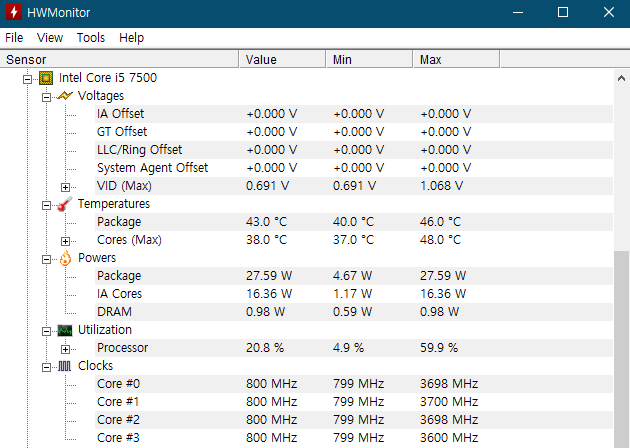This screenshot has width=630, height=448.
Task: Select the IA Cores power row
Action: [354, 294]
